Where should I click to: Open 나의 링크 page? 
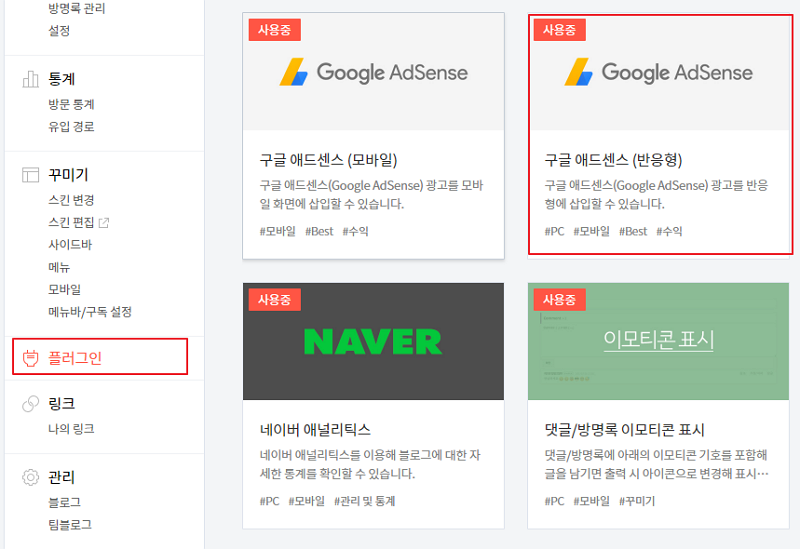coord(71,429)
